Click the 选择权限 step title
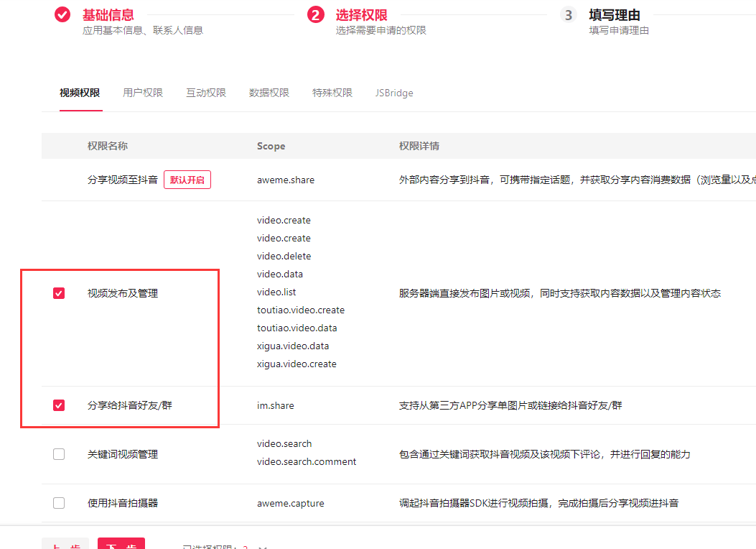756x549 pixels. [362, 15]
